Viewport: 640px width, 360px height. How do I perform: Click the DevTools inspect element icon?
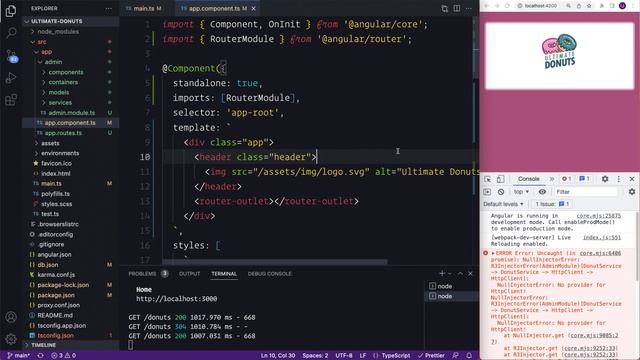pos(488,179)
